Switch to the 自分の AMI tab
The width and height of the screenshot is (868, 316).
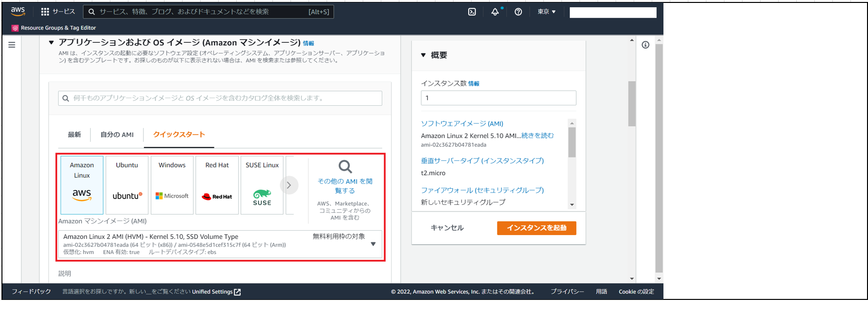[x=117, y=135]
